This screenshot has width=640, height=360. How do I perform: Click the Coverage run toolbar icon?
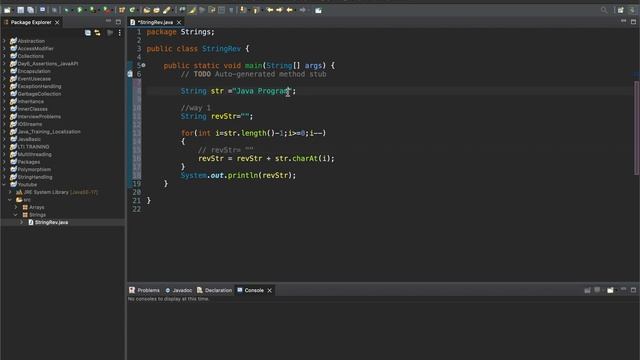(93, 10)
